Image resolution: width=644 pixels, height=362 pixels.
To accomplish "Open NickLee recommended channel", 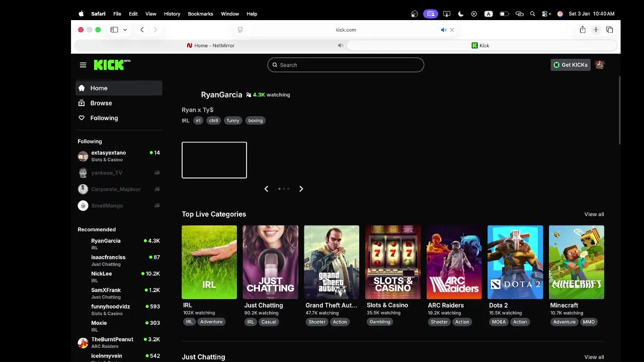I will [119, 277].
